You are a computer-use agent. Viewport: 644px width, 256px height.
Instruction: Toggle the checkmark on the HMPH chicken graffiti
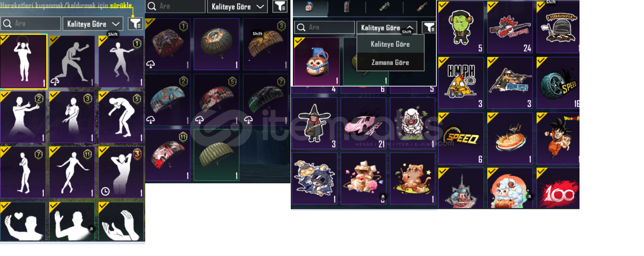443,62
